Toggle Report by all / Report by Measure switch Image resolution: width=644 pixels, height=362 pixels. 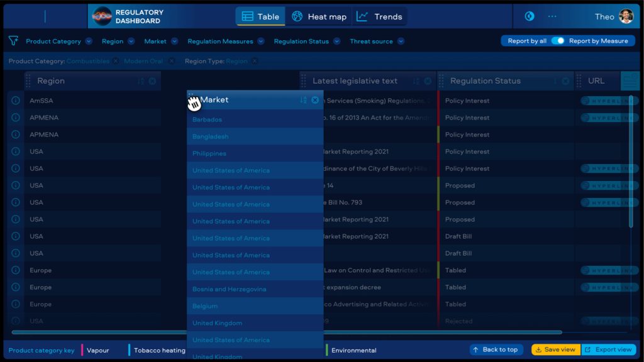point(558,41)
